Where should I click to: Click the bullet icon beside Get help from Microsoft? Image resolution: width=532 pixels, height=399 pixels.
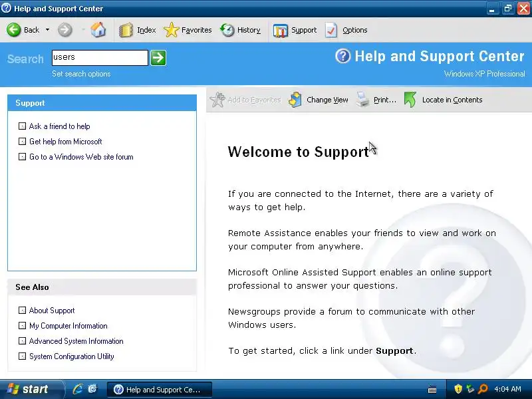pos(22,141)
